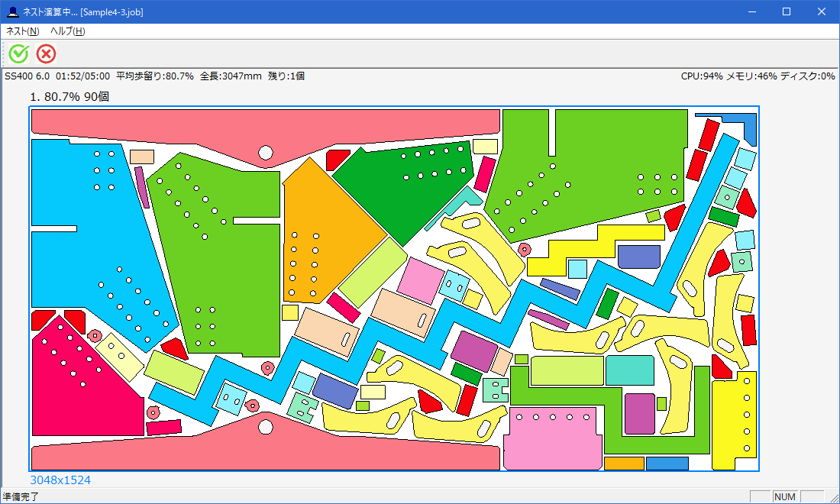Click the green checkmark to accept nesting
The image size is (840, 504).
point(19,53)
